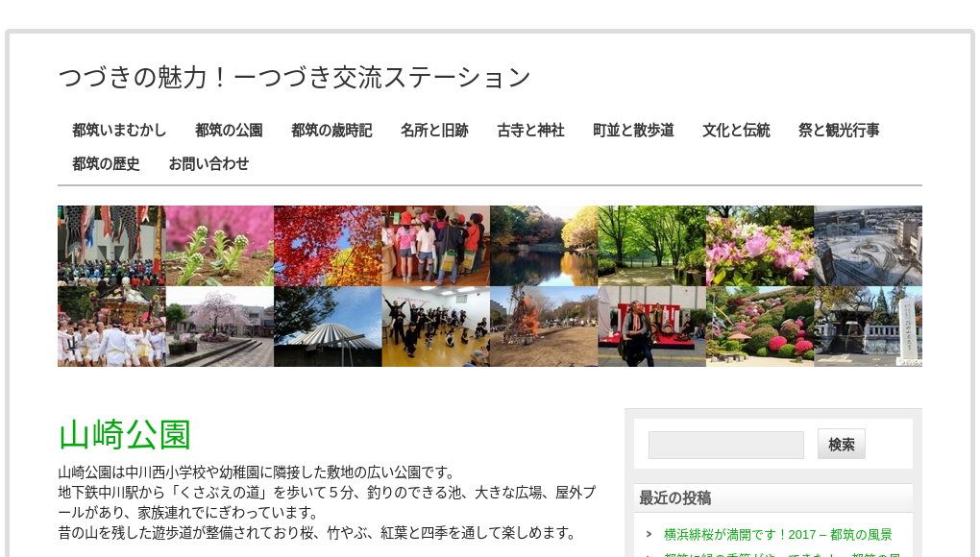Image resolution: width=980 pixels, height=557 pixels.
Task: Browse the 祭と観光行事 page
Action: (x=839, y=131)
